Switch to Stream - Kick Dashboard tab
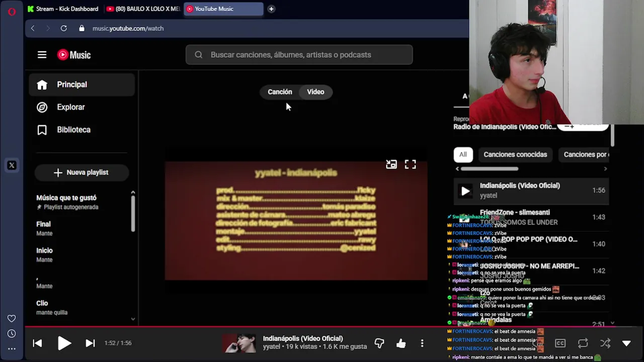 (63, 9)
